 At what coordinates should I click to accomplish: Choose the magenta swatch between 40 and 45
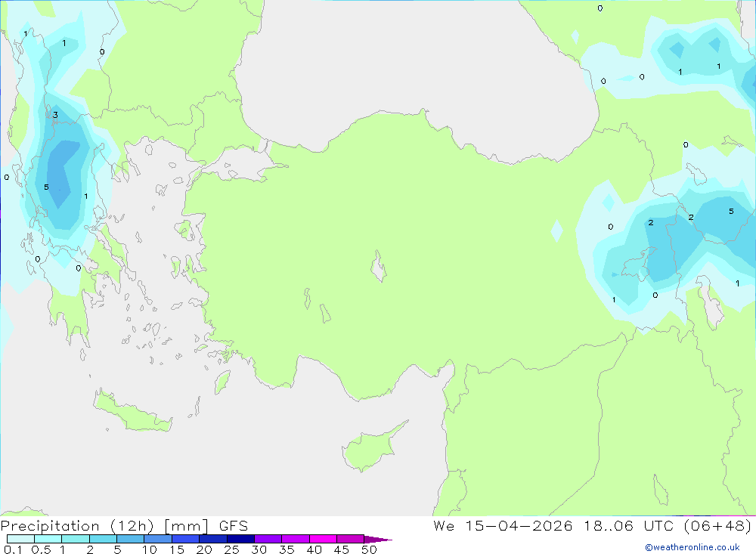click(323, 539)
